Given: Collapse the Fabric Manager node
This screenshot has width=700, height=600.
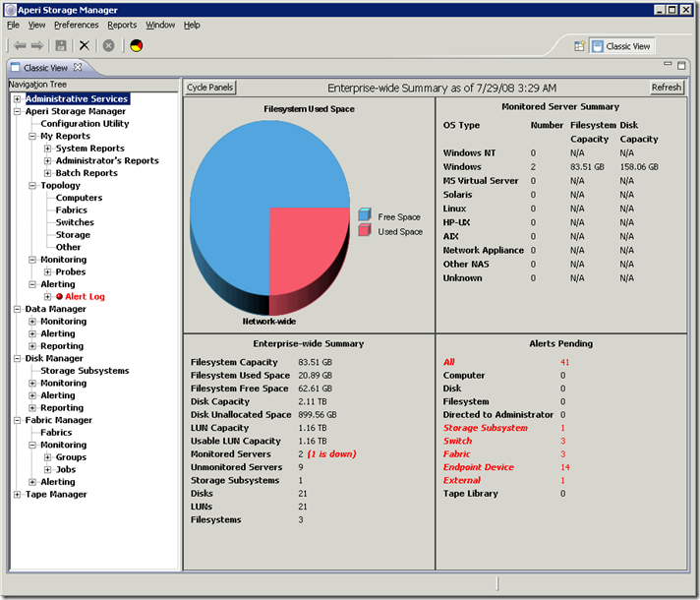Looking at the screenshot, I should [17, 420].
